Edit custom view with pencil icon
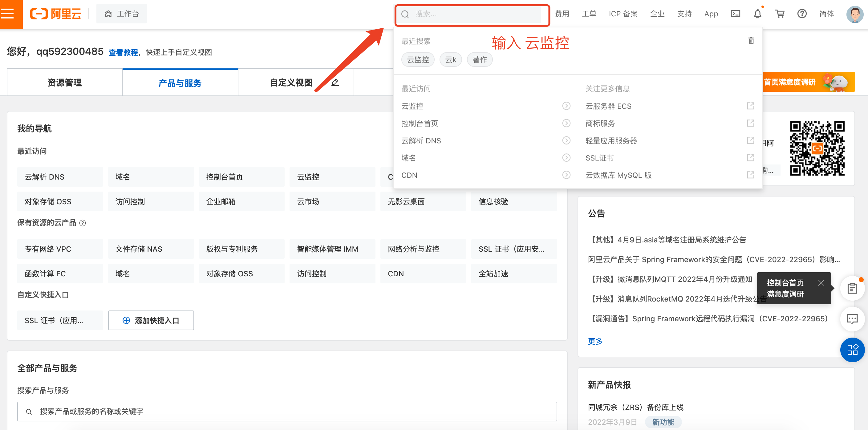Screen dimensions: 868x430 pos(335,82)
